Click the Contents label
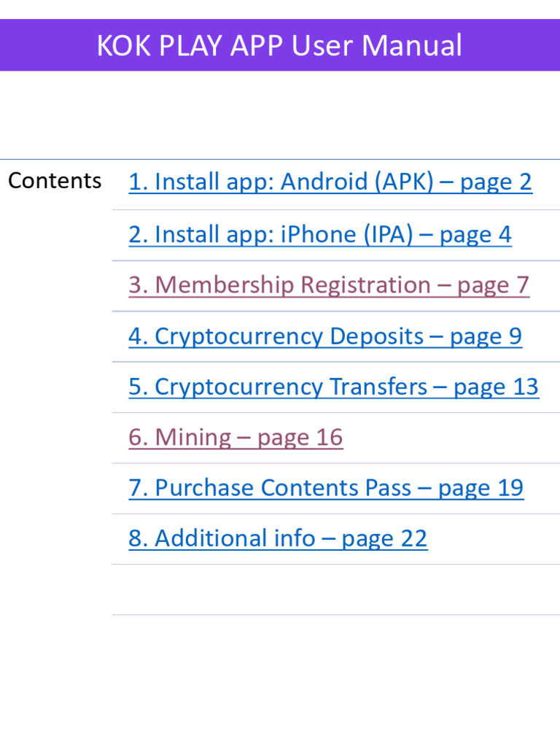The image size is (560, 747). 55,181
